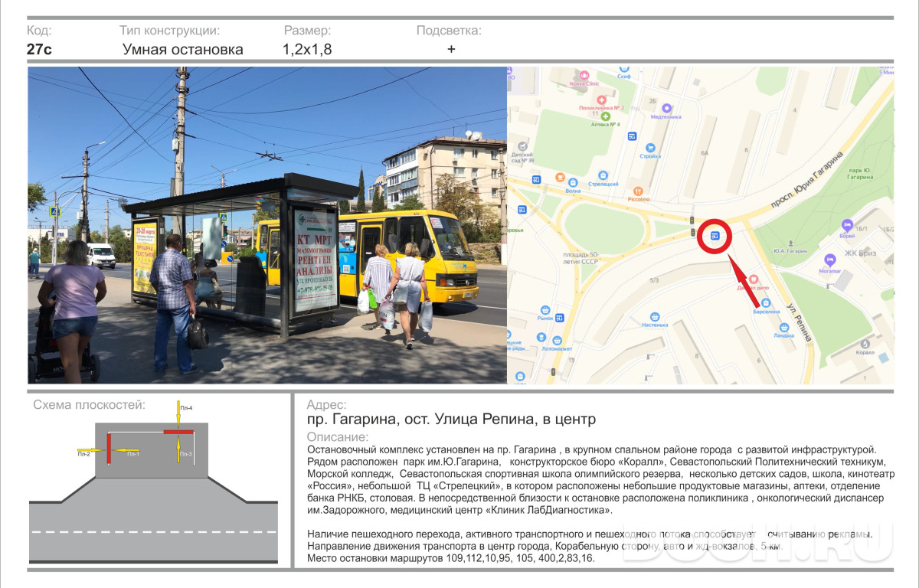
Task: Click the Тип конструкции: label
Action: pos(169,31)
